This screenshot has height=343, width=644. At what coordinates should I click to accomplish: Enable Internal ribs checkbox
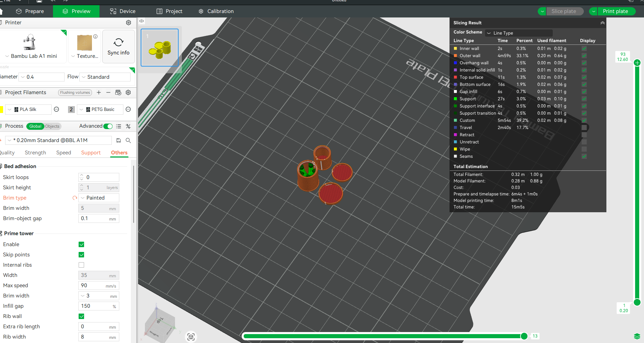click(x=81, y=265)
